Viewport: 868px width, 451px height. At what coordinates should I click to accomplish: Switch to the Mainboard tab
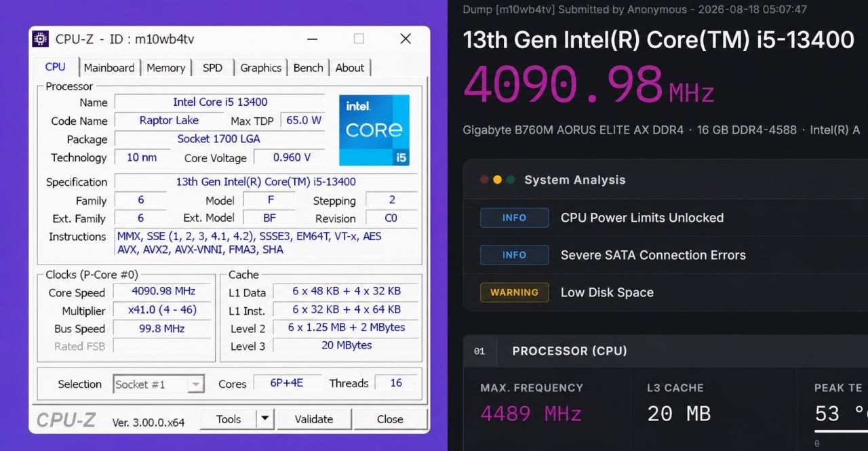tap(109, 68)
